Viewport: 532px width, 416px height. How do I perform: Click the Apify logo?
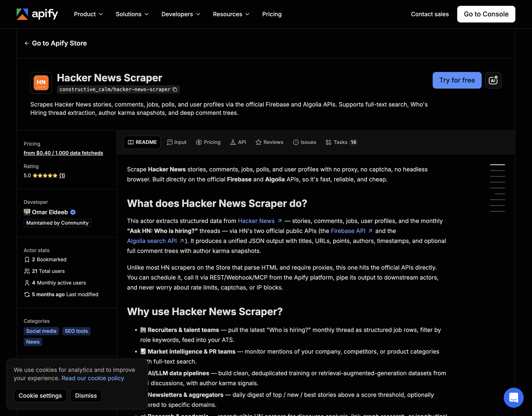37,14
